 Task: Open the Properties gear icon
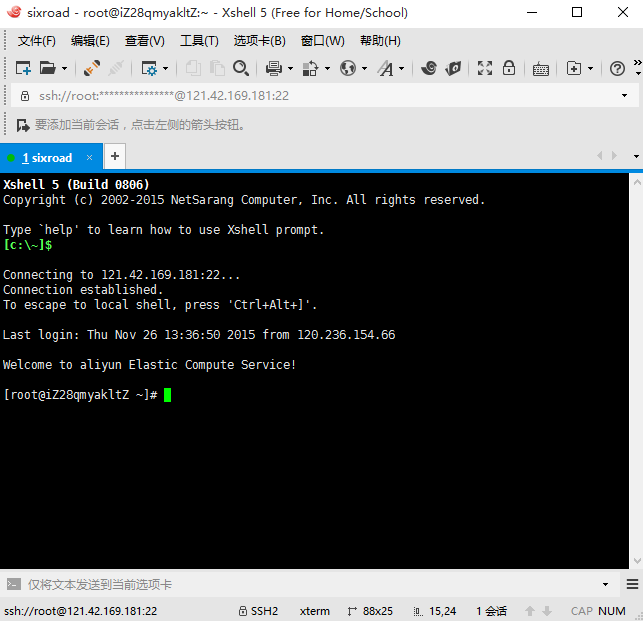click(149, 68)
